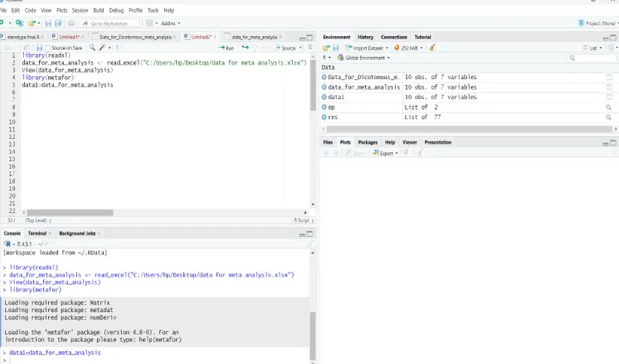Switch to the Terminal tab
Viewport: 619px width, 364px height.
[x=37, y=233]
